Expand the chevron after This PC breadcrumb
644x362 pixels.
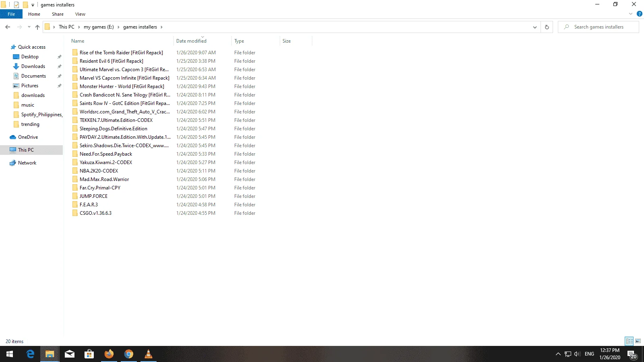tap(79, 27)
